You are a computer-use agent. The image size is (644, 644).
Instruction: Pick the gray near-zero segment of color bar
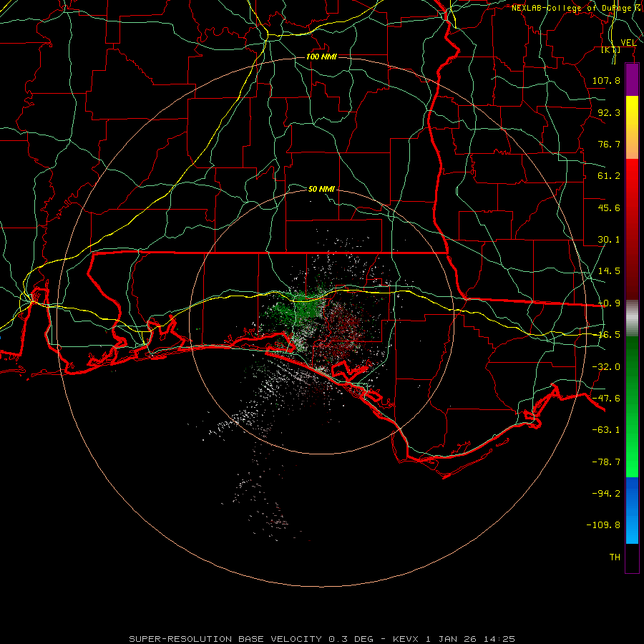tap(632, 318)
